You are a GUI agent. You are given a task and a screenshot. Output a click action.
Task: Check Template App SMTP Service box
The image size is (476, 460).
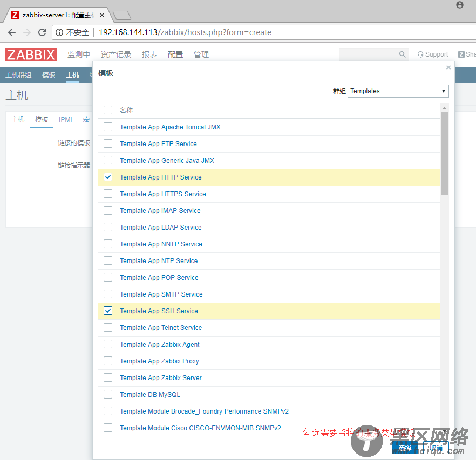coord(108,294)
